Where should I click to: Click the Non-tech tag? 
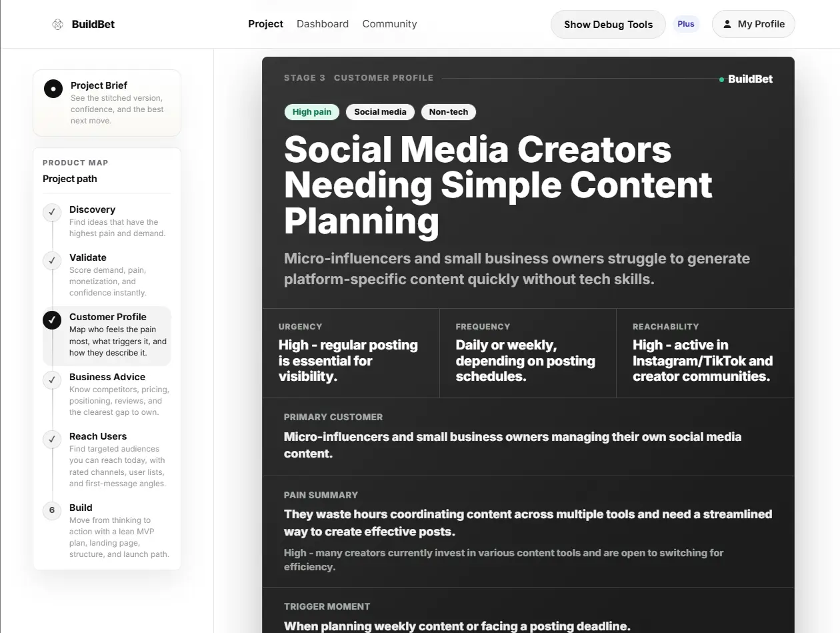coord(449,112)
